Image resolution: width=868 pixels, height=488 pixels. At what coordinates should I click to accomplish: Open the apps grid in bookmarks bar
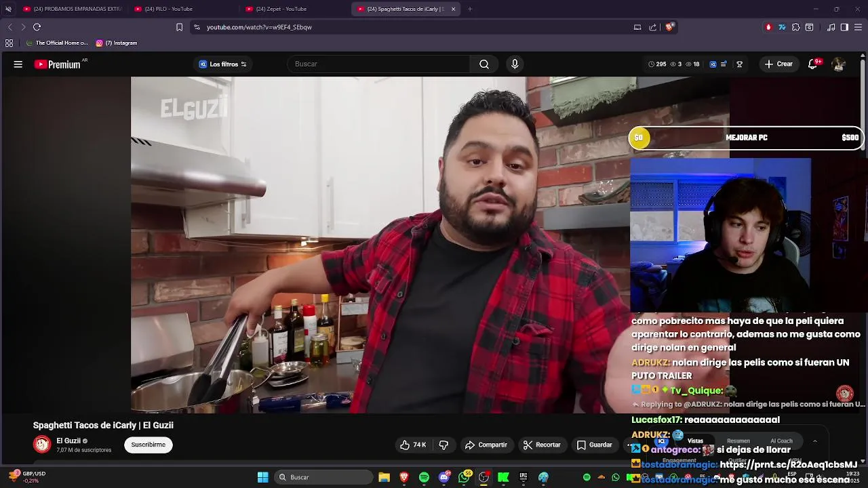9,43
